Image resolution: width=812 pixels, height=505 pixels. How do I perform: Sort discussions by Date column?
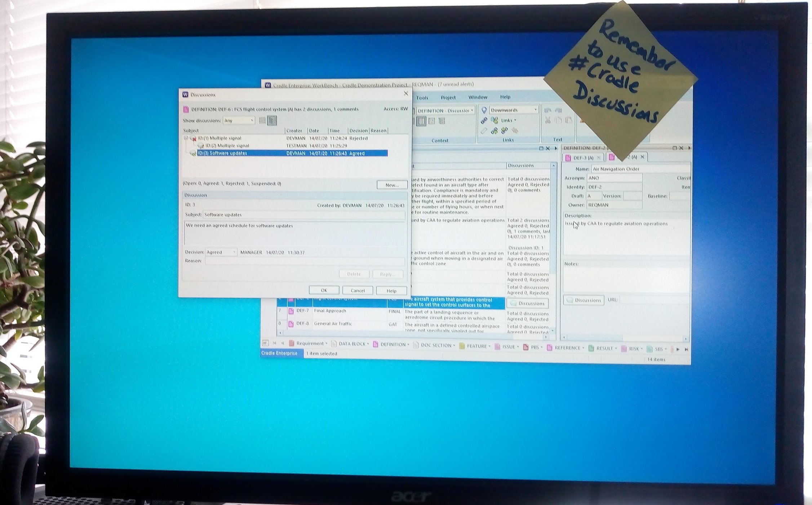point(318,130)
